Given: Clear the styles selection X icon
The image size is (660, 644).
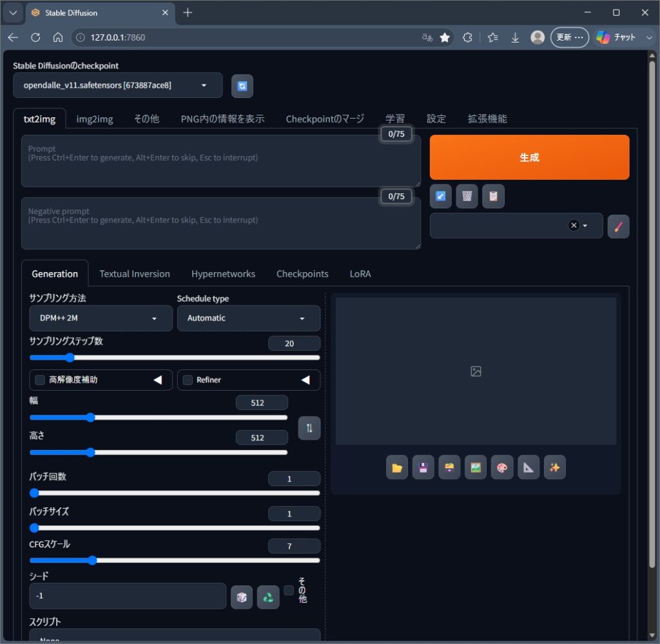Looking at the screenshot, I should (573, 225).
